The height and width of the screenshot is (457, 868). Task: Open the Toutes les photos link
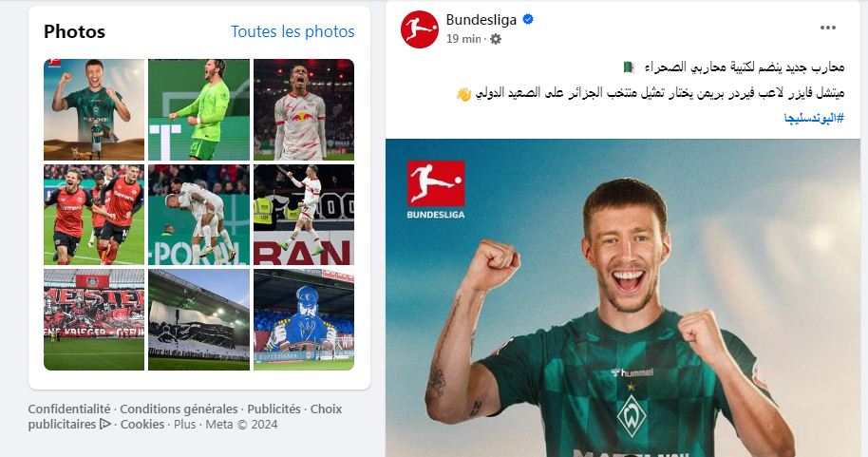[x=292, y=31]
